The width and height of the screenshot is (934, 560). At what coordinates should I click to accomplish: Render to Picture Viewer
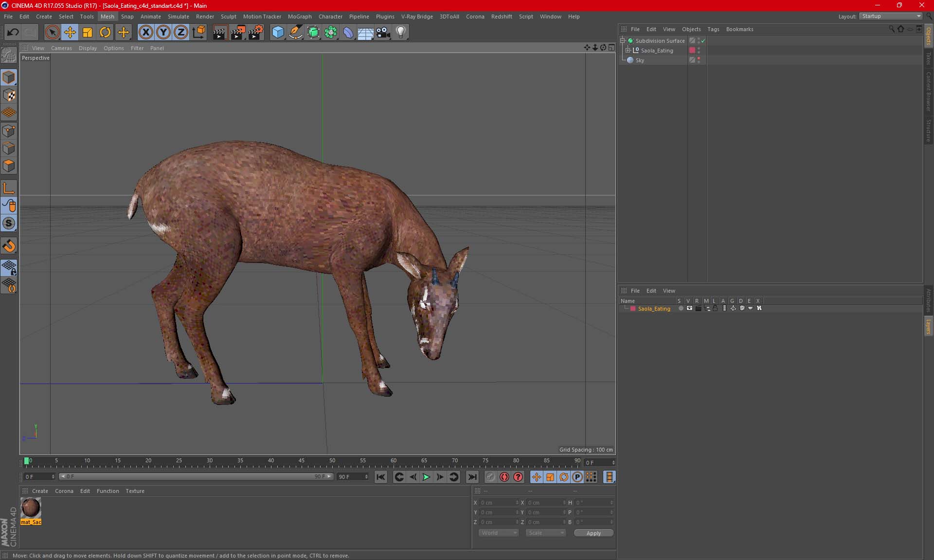coord(238,33)
